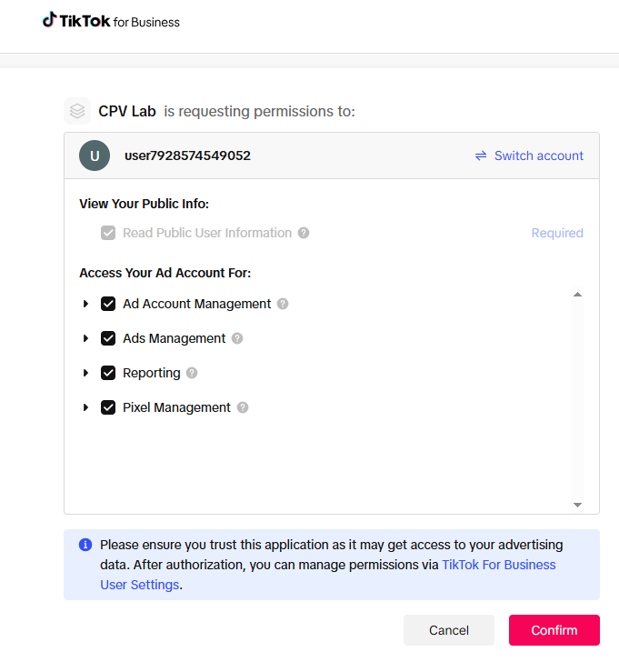619x672 pixels.
Task: Click the Pixel Management label
Action: coord(176,407)
